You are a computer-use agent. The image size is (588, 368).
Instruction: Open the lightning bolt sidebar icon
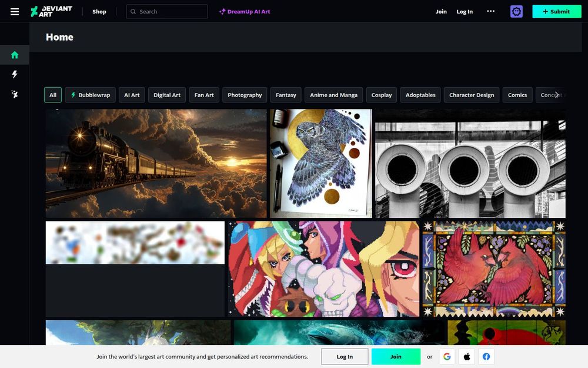[x=15, y=74]
